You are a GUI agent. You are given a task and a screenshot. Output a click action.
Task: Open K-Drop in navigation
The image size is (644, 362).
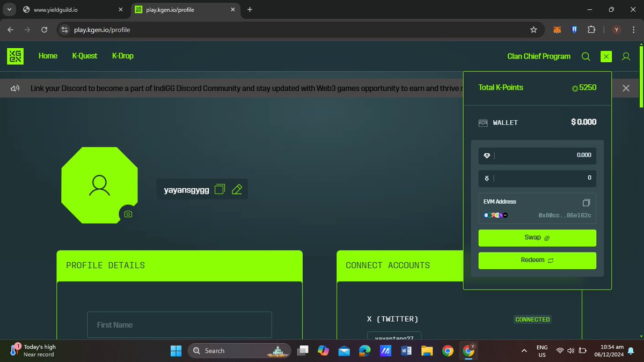[123, 56]
